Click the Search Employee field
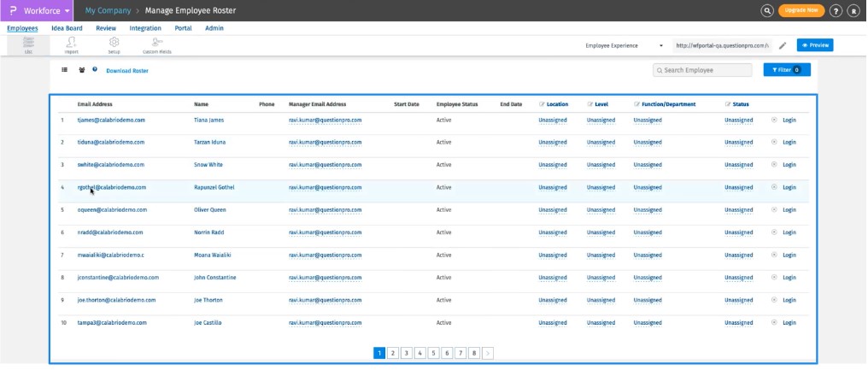 coord(703,70)
